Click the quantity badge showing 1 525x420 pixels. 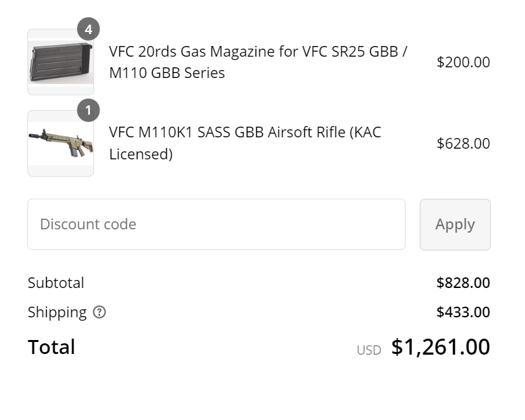[x=88, y=111]
